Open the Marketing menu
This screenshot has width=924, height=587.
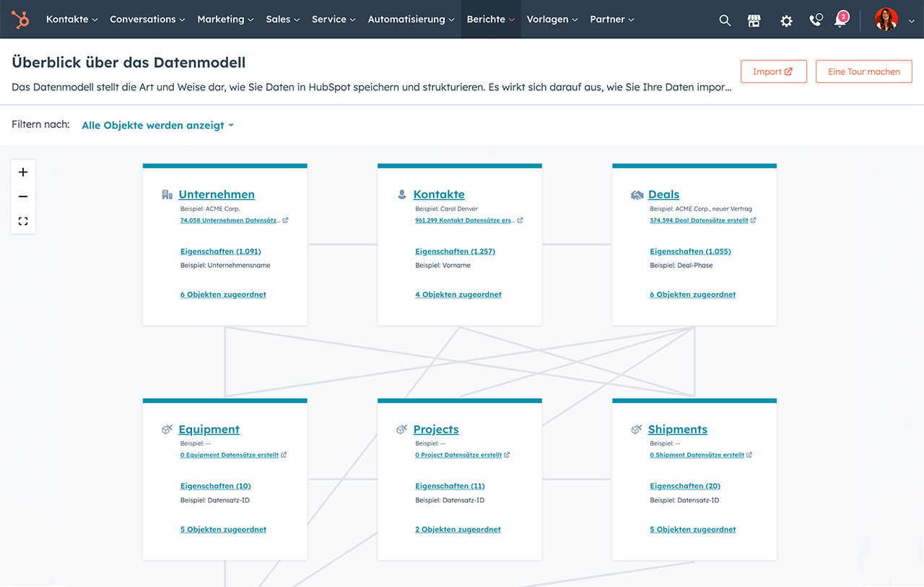coord(225,19)
